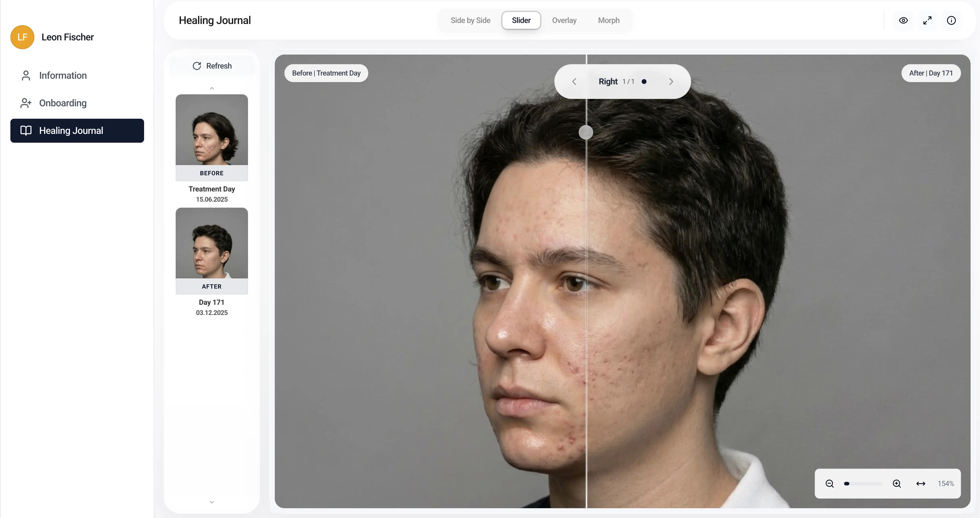980x518 pixels.
Task: Click the zoom out magnifier icon
Action: click(x=830, y=483)
